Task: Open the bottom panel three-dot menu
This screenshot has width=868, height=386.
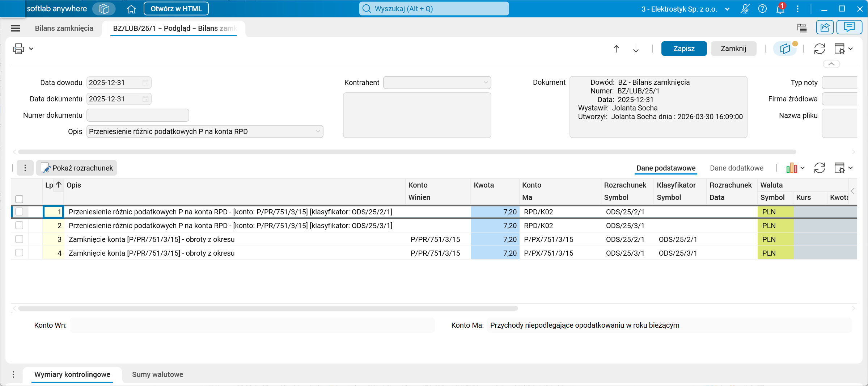Action: click(x=13, y=374)
